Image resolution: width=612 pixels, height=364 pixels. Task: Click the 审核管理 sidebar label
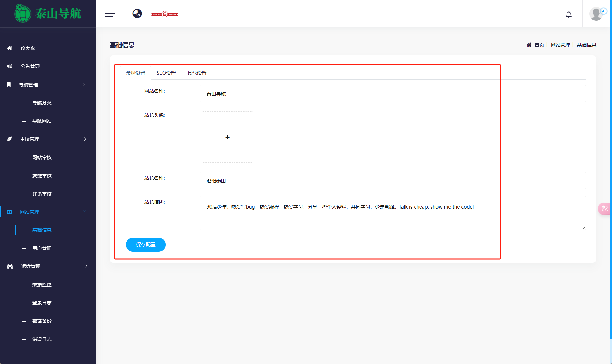coord(29,139)
